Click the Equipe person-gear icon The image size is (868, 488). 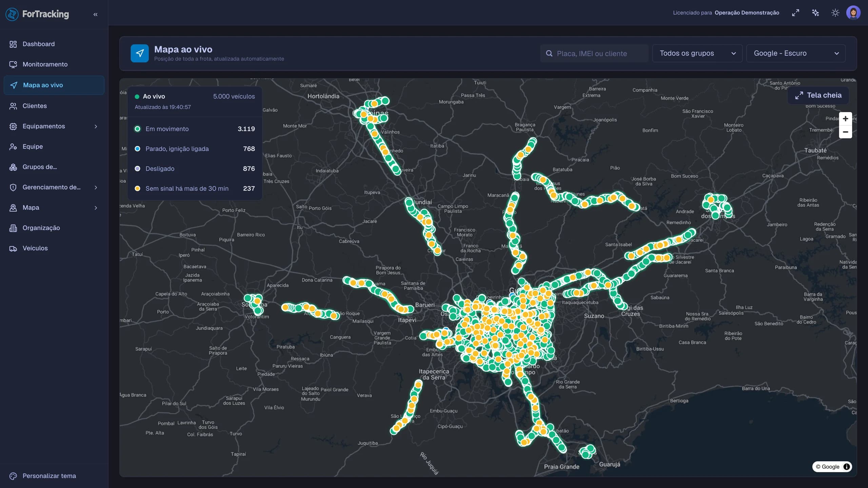[13, 147]
